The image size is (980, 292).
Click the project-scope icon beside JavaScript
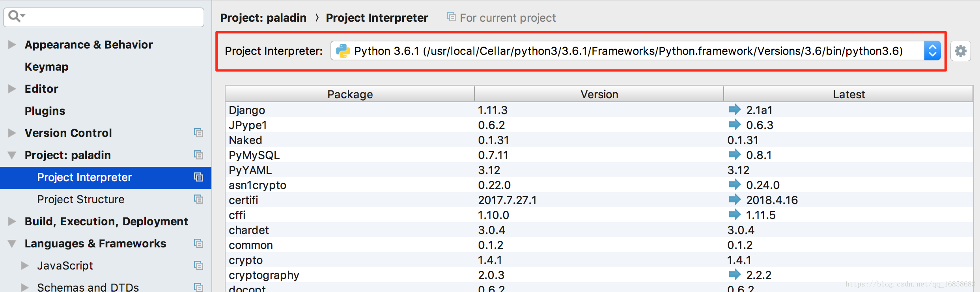[198, 266]
